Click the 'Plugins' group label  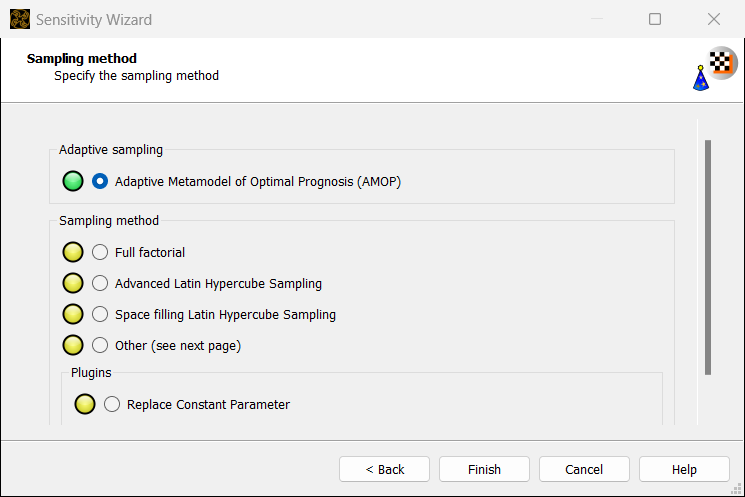(91, 373)
